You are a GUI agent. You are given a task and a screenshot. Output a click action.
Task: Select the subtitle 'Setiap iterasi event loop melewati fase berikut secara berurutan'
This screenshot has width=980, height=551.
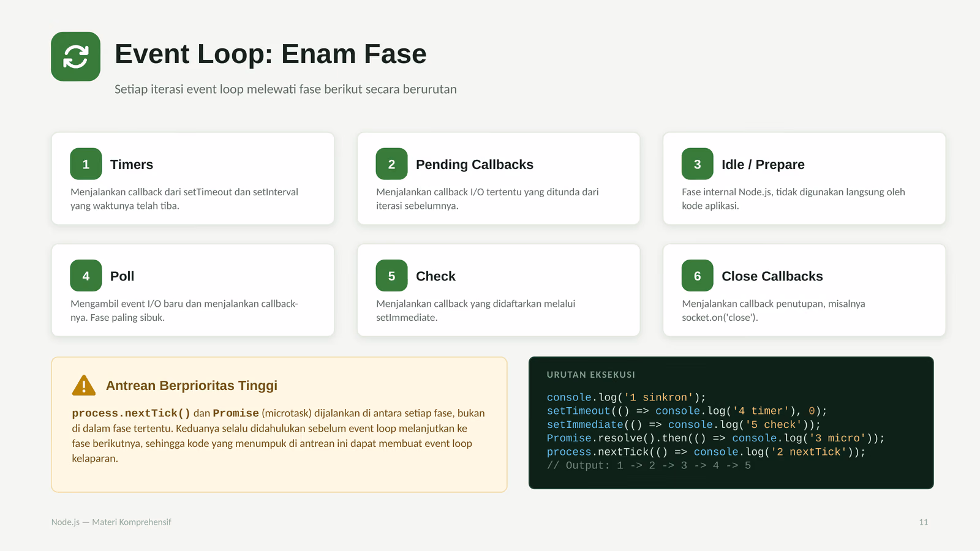click(x=285, y=89)
